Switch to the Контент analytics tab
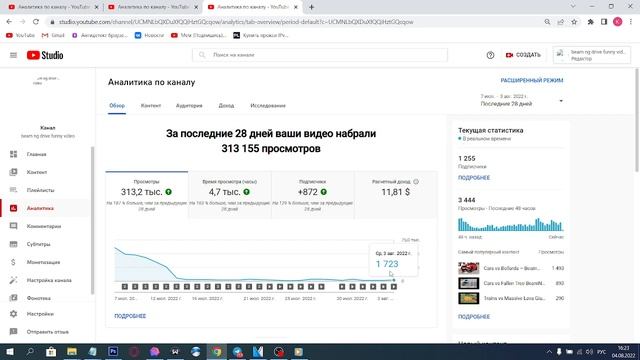The width and height of the screenshot is (640, 360). point(151,106)
